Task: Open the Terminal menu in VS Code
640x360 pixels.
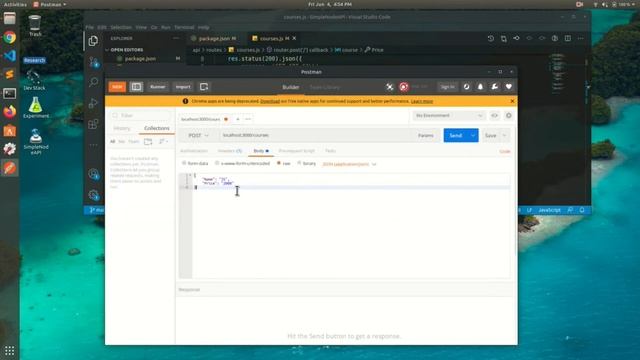Action: (x=184, y=27)
